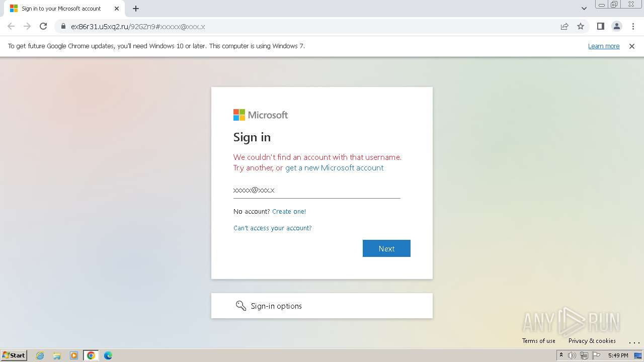Open Can't access your account? link
The height and width of the screenshot is (362, 644).
pyautogui.click(x=273, y=228)
